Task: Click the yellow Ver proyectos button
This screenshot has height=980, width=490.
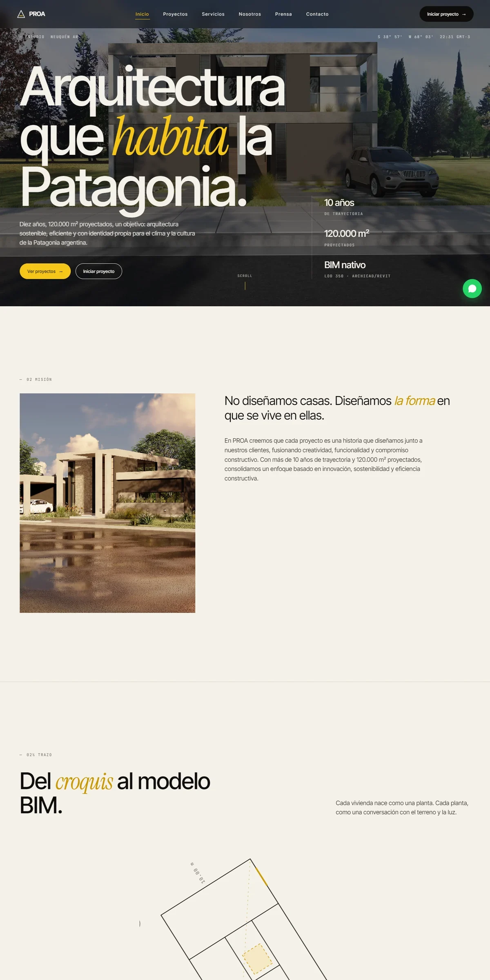Action: tap(45, 271)
